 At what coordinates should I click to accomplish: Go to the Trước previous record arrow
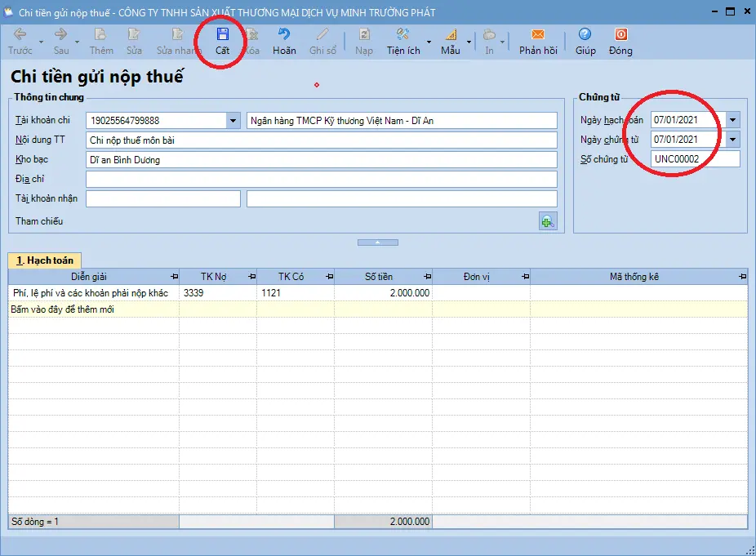click(x=20, y=34)
